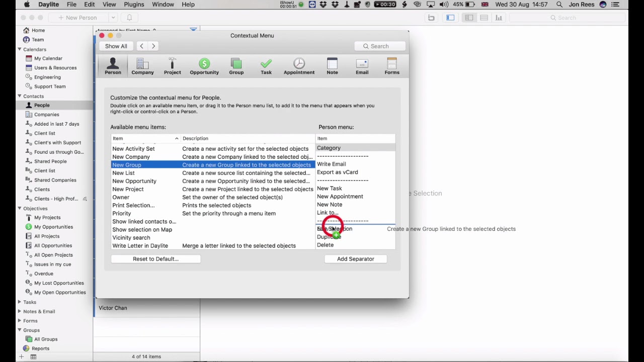The height and width of the screenshot is (362, 644).
Task: Select New Activity Set menu item
Action: coord(213,149)
